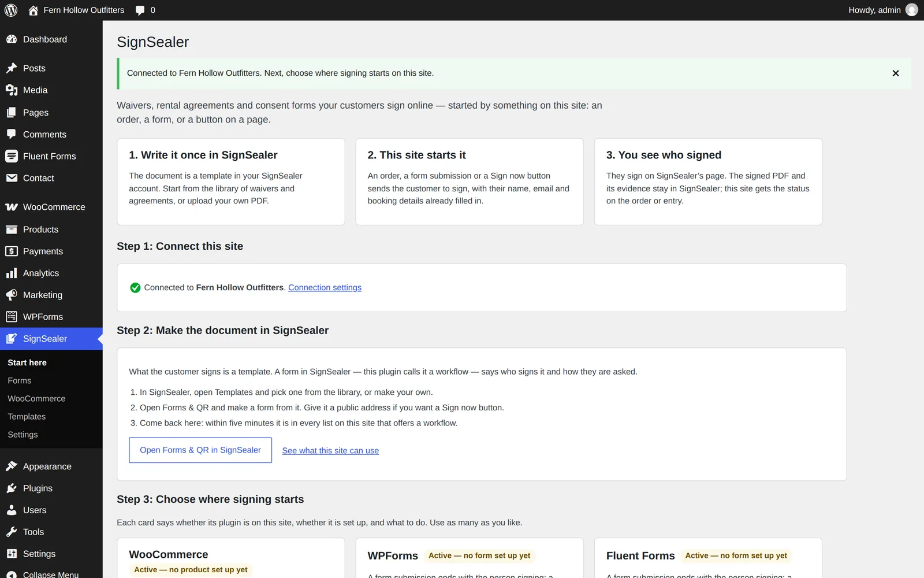Click the Plugins plug icon
Viewport: 924px width, 578px height.
point(12,488)
